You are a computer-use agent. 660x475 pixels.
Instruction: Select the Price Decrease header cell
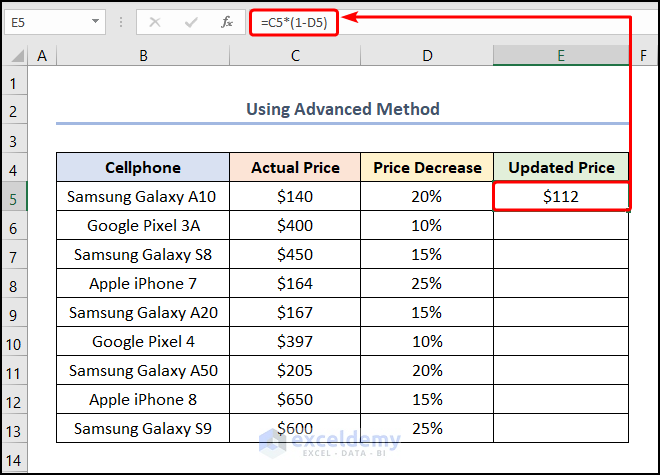[x=427, y=168]
